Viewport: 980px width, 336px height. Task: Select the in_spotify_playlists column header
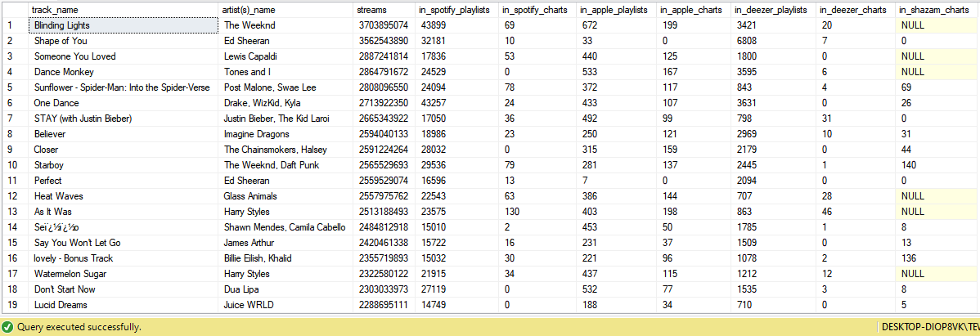click(x=455, y=9)
